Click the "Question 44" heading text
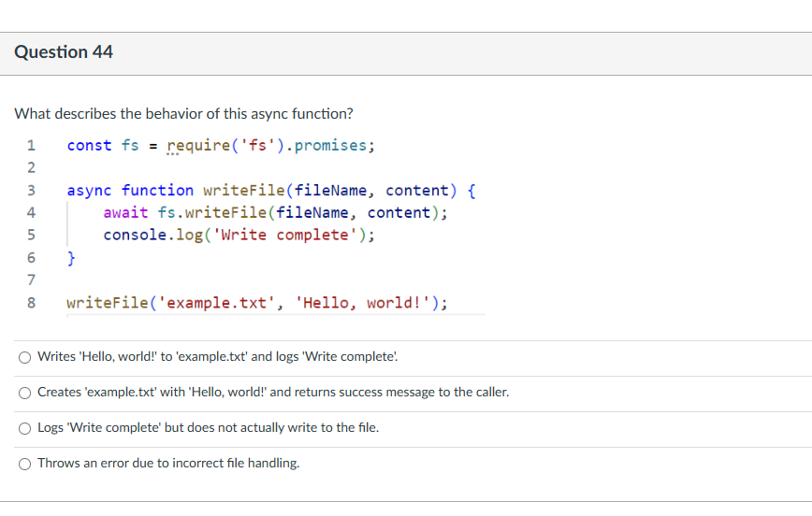812x516 pixels. (x=64, y=51)
